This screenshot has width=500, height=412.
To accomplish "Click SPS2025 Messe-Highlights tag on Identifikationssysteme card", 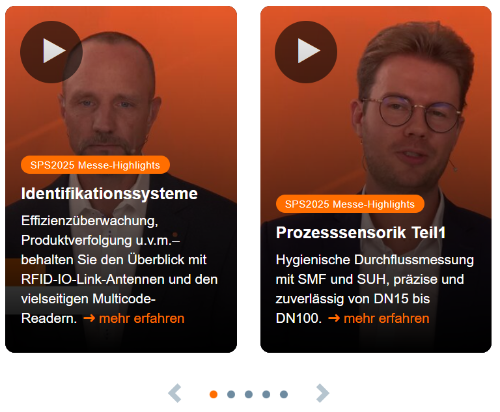I will click(x=95, y=165).
